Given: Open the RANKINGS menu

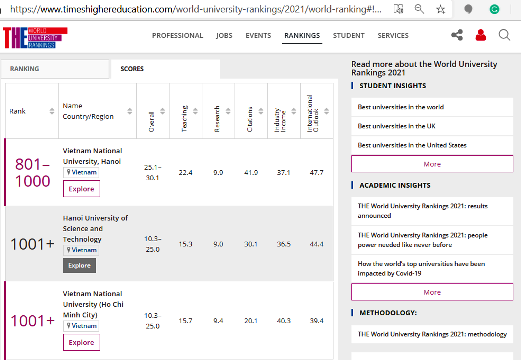Looking at the screenshot, I should click(x=302, y=35).
